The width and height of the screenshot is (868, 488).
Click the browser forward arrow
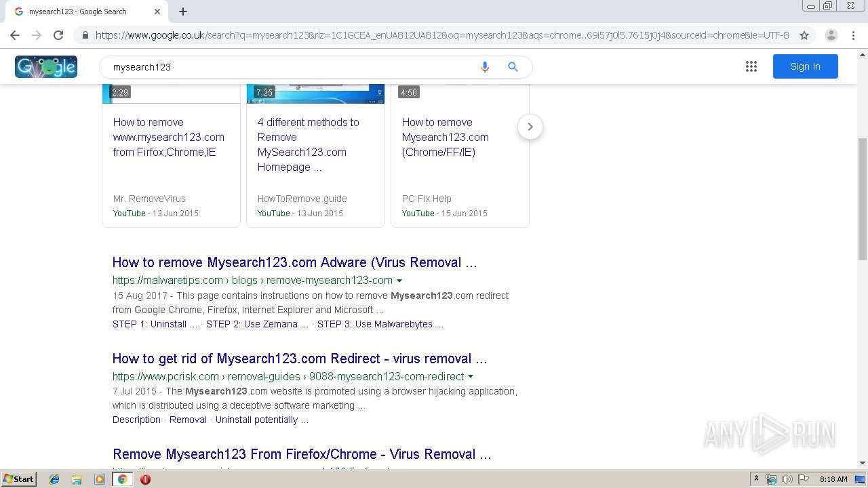tap(37, 35)
